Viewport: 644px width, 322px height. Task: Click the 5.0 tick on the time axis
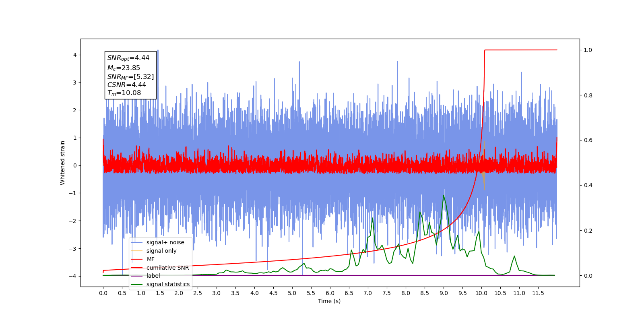pos(292,293)
